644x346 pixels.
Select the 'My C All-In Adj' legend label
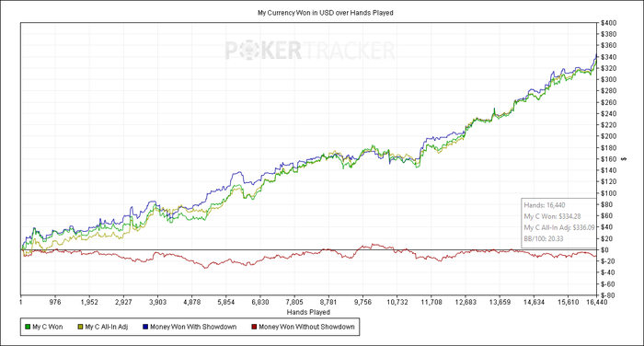click(x=107, y=327)
